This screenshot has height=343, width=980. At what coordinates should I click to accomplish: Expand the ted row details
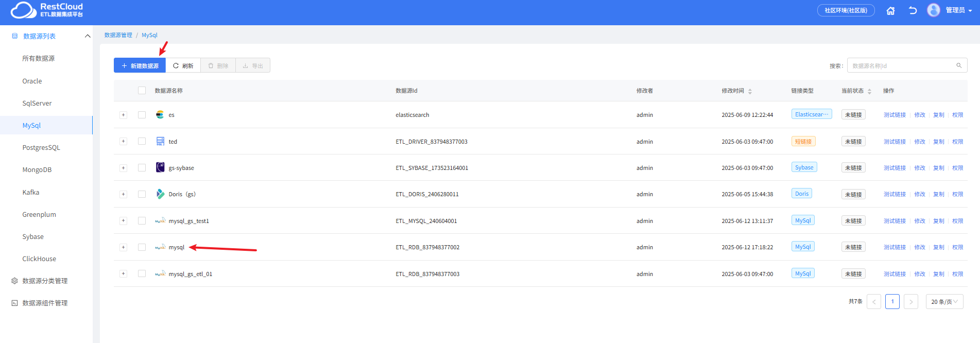pyautogui.click(x=123, y=141)
